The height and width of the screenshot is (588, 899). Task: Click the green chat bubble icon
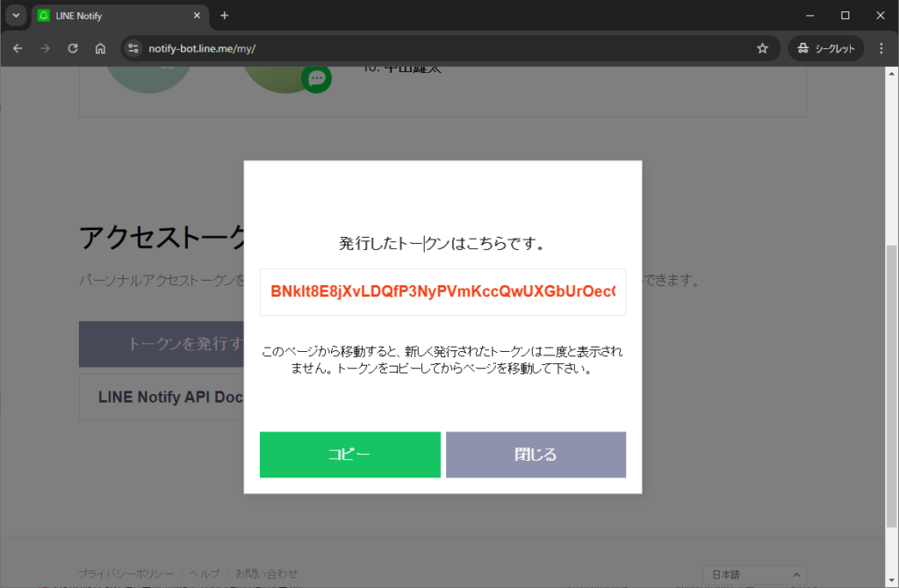click(x=316, y=79)
